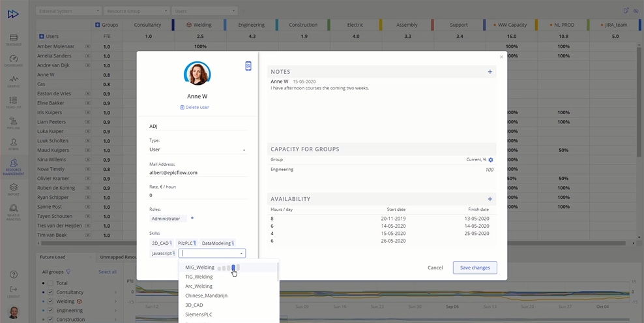The image size is (644, 323).
Task: Open the user Type dropdown
Action: pos(197,149)
